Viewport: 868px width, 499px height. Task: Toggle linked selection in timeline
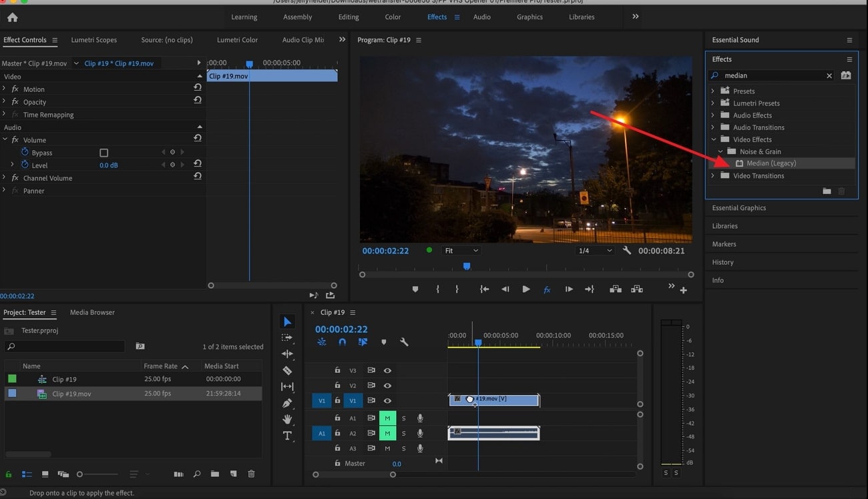[363, 342]
